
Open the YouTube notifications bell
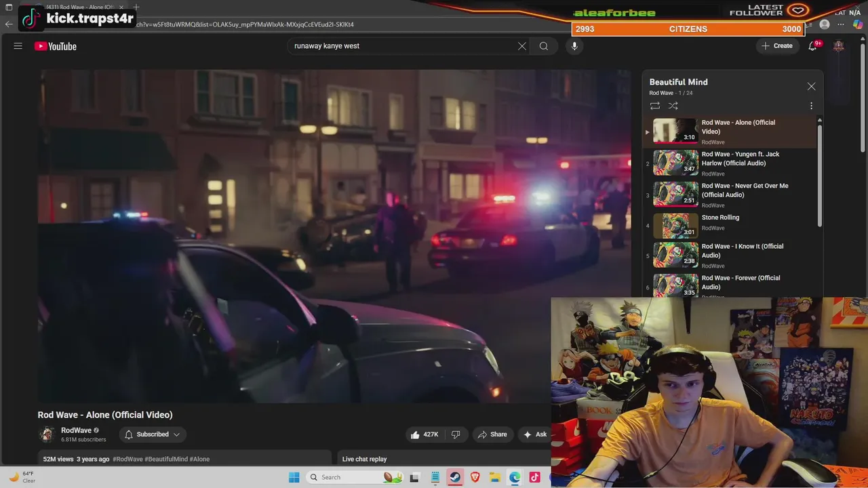(812, 46)
